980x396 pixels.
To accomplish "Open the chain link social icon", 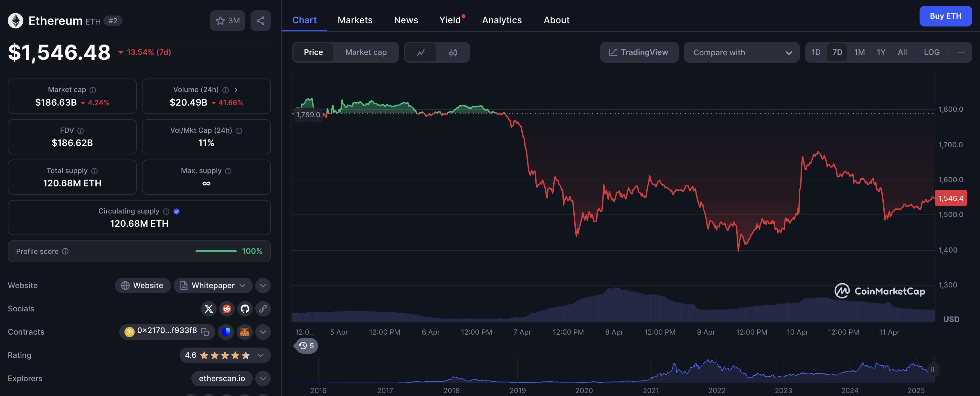I will 263,308.
